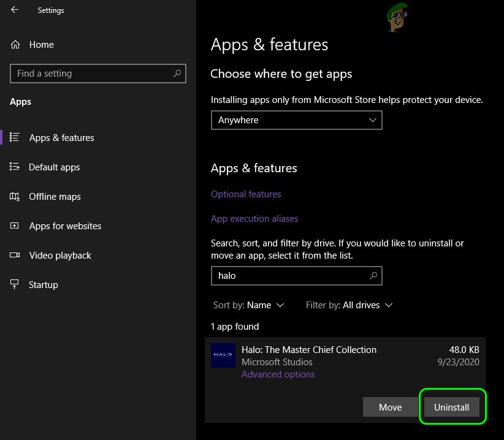This screenshot has height=440, width=504.
Task: Open Offline maps from the sidebar
Action: click(x=15, y=196)
